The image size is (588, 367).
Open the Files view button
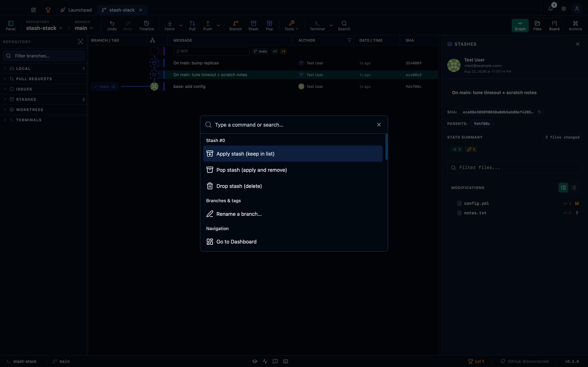click(537, 26)
